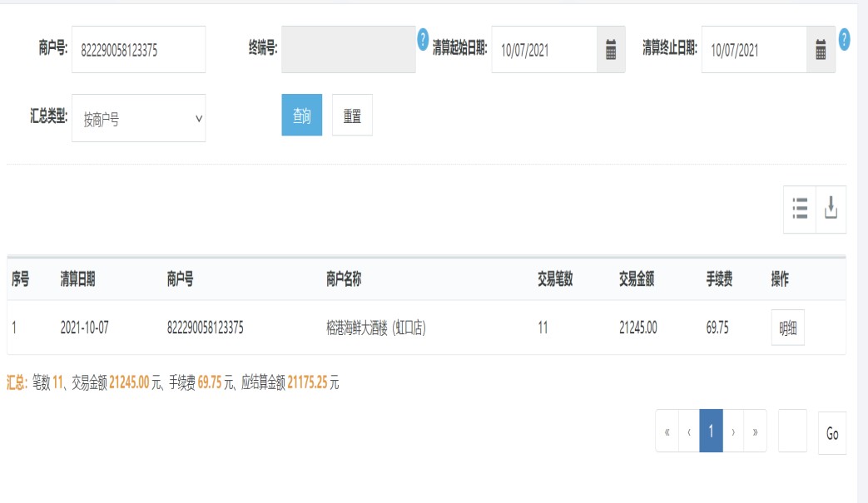Expand the 汇总类型 dropdown
This screenshot has height=503, width=868.
pyautogui.click(x=138, y=118)
